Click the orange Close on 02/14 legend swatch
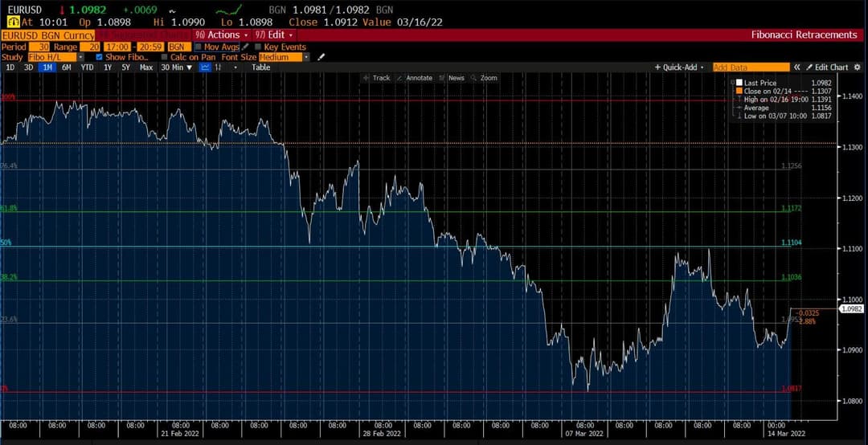The width and height of the screenshot is (868, 445). (739, 91)
